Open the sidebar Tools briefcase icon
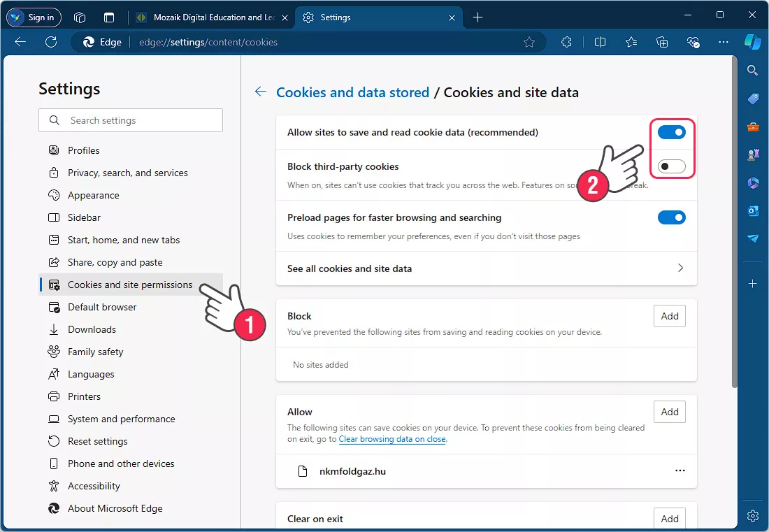 click(x=753, y=127)
